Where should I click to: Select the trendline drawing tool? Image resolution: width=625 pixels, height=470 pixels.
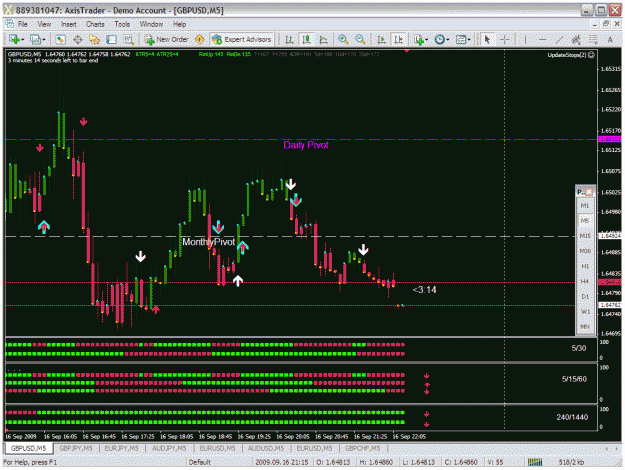pos(559,39)
